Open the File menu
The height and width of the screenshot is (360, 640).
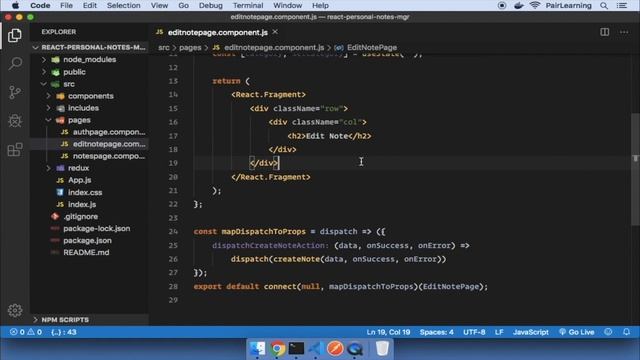pyautogui.click(x=66, y=5)
